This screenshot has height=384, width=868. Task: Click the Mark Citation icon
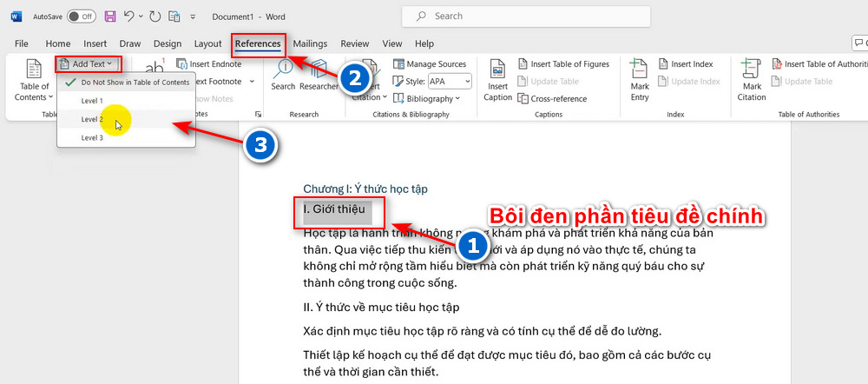[x=752, y=80]
